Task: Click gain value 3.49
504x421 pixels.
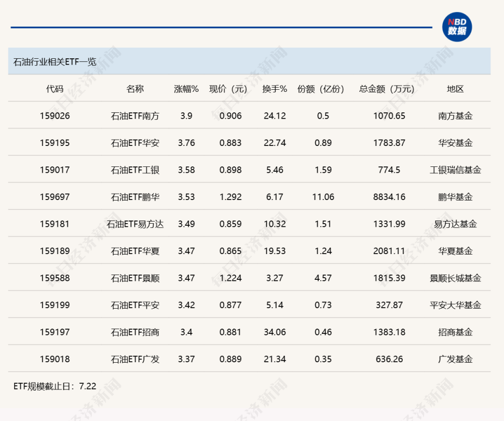Action: 186,224
